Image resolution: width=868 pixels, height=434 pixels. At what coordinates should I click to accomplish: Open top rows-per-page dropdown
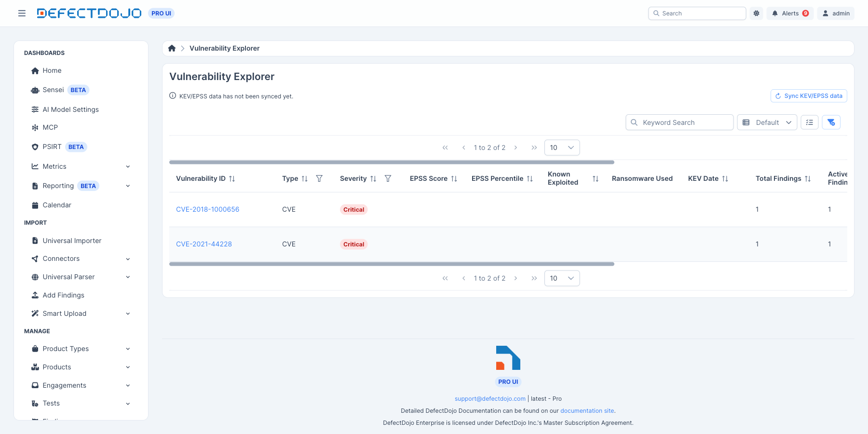coord(562,148)
